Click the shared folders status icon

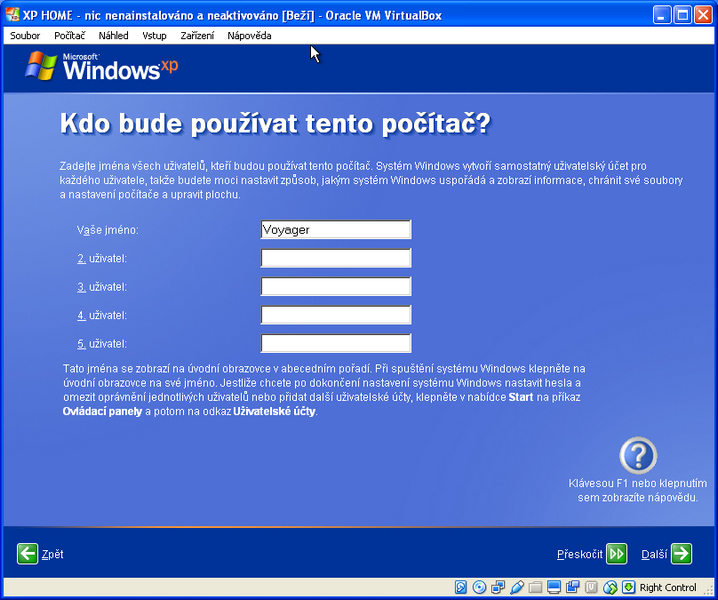click(x=535, y=587)
